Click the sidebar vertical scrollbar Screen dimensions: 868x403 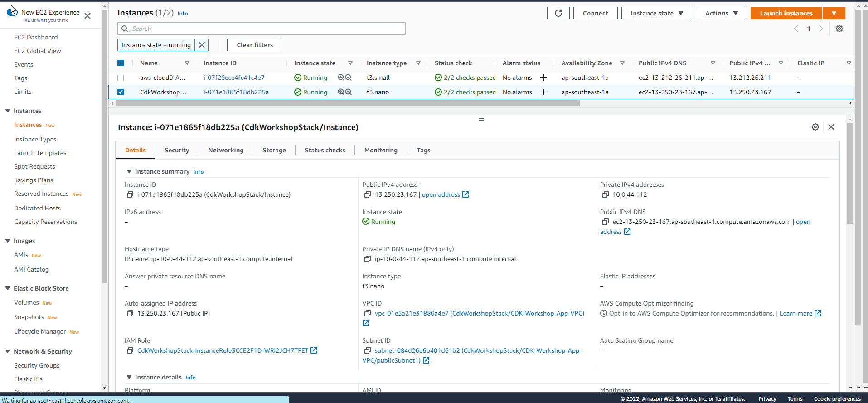pos(104,146)
